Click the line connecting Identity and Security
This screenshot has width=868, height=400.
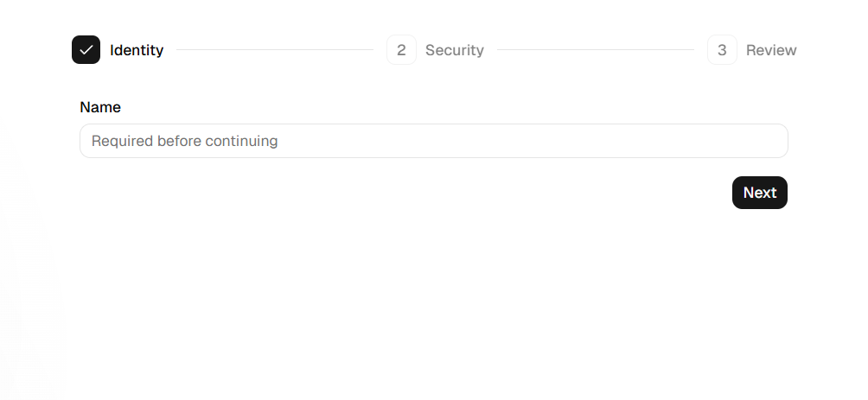[275, 50]
